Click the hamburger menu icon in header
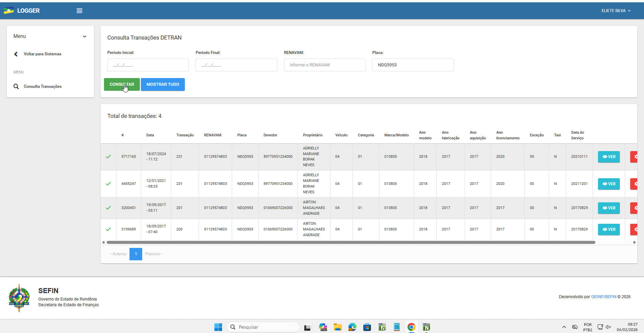The image size is (644, 333). [79, 11]
